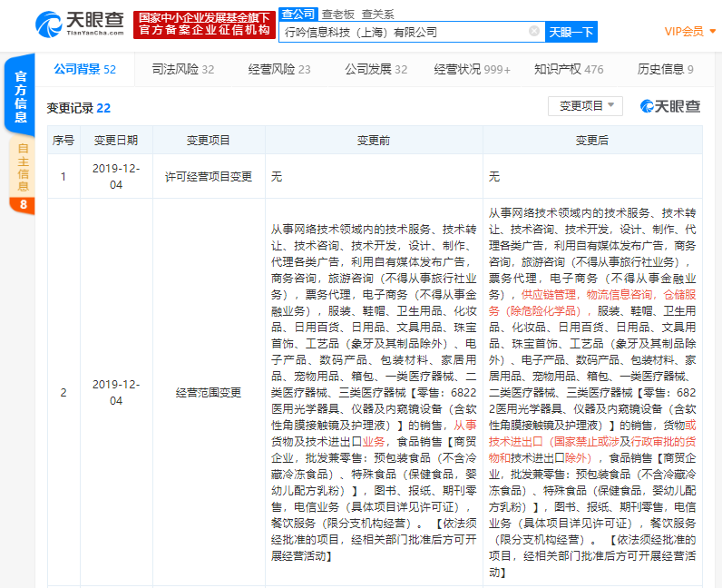Click the 序号 column header
The image size is (722, 588).
click(x=63, y=140)
